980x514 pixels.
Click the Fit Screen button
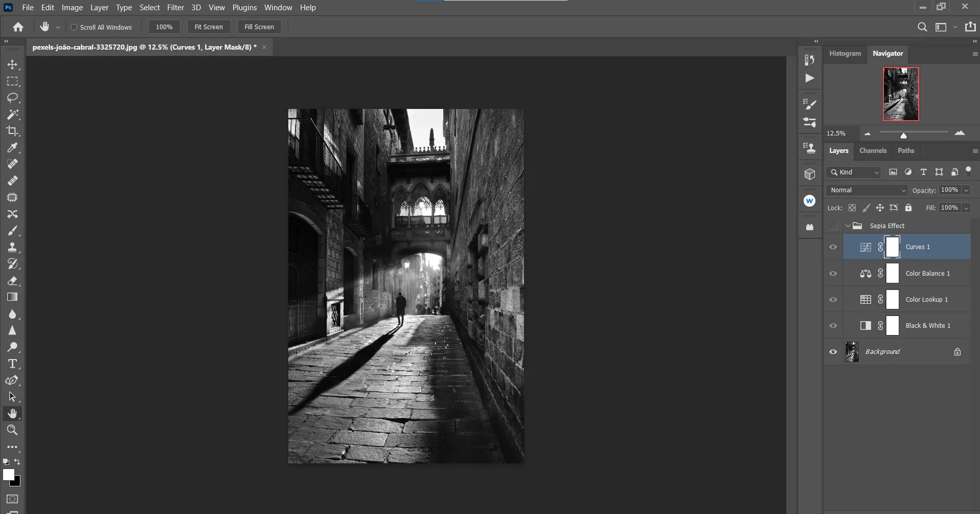209,27
